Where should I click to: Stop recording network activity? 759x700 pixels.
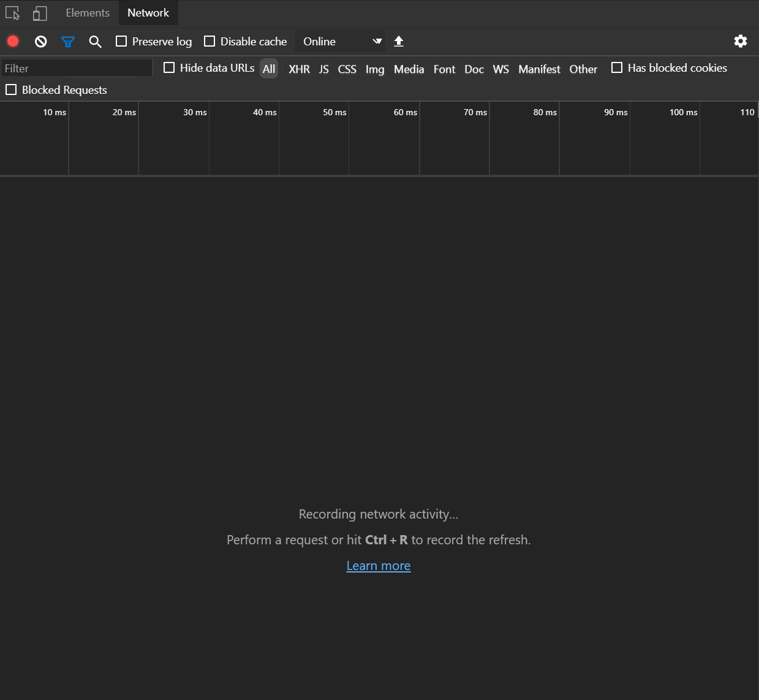(x=12, y=41)
